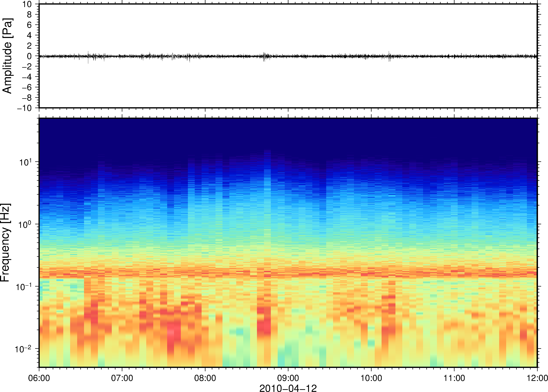Click the 10:00 time axis label
Image resolution: width=548 pixels, height=392 pixels.
(371, 378)
